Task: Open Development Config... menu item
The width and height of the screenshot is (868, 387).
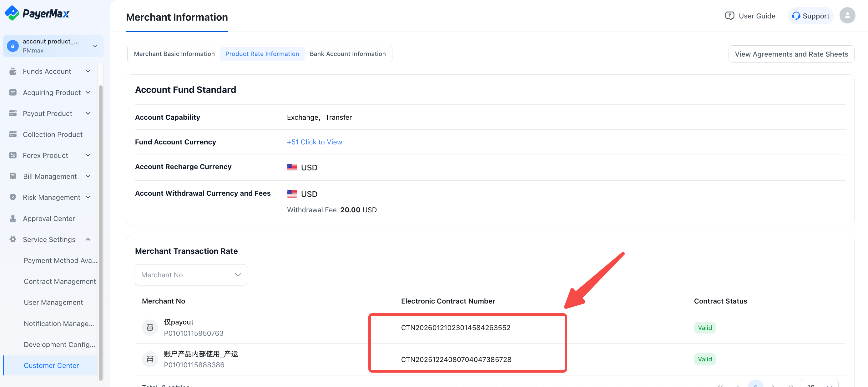Action: [59, 344]
